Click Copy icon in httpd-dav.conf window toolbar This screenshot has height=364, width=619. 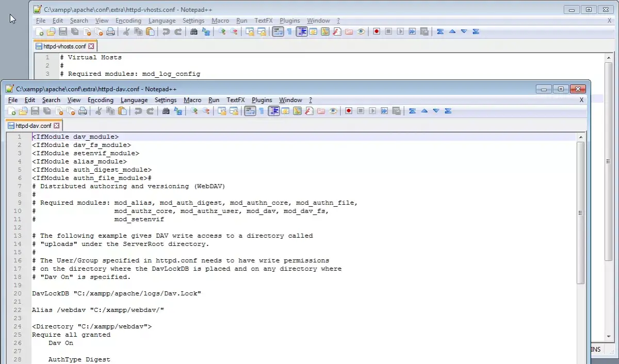pos(110,111)
